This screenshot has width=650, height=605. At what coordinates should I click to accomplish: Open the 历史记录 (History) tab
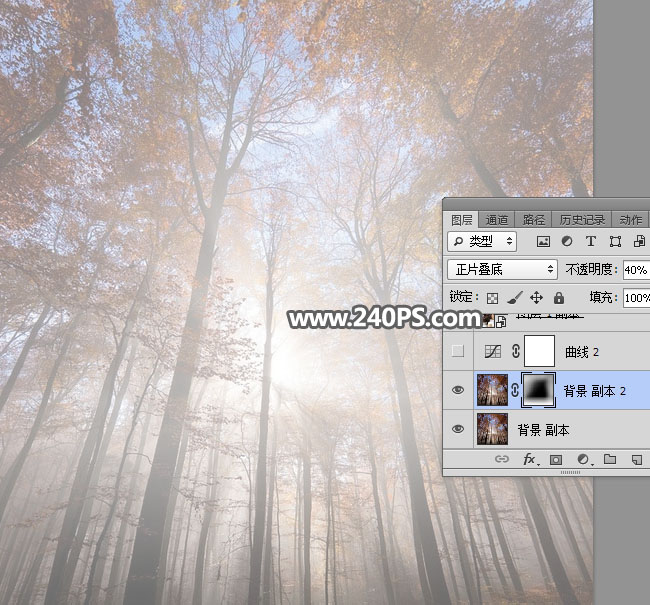pos(582,220)
